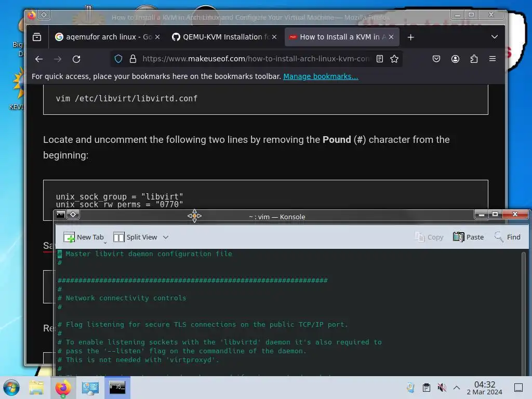532x399 pixels.
Task: Open the Firefox account menu
Action: point(455,59)
